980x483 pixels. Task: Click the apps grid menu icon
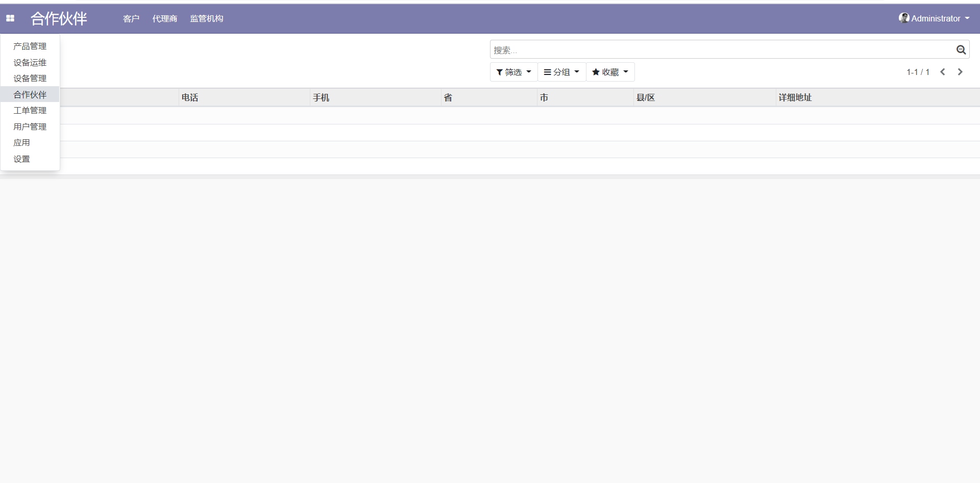(x=10, y=18)
